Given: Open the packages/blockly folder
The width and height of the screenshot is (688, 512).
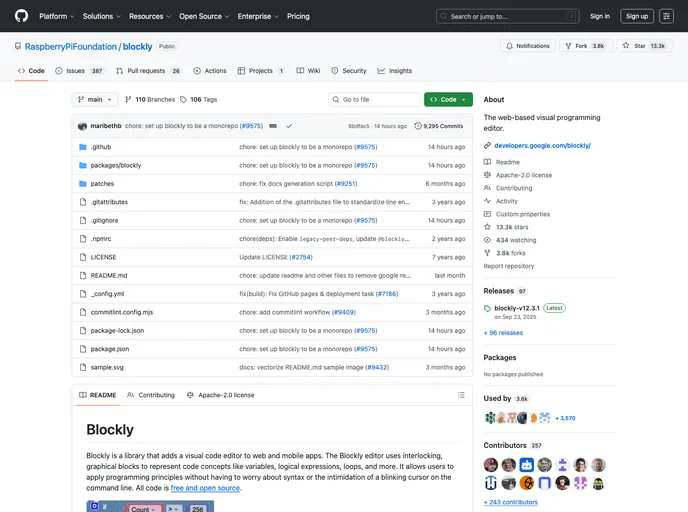Looking at the screenshot, I should click(116, 165).
